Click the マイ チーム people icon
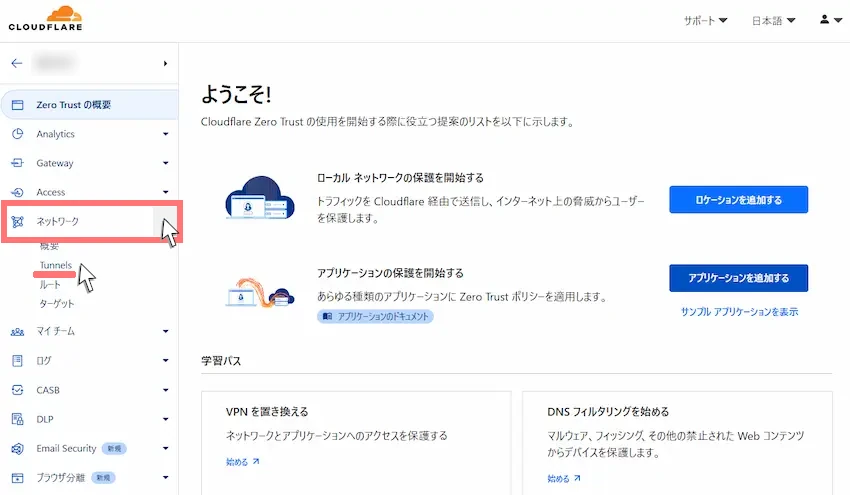The height and width of the screenshot is (495, 850). pyautogui.click(x=17, y=331)
